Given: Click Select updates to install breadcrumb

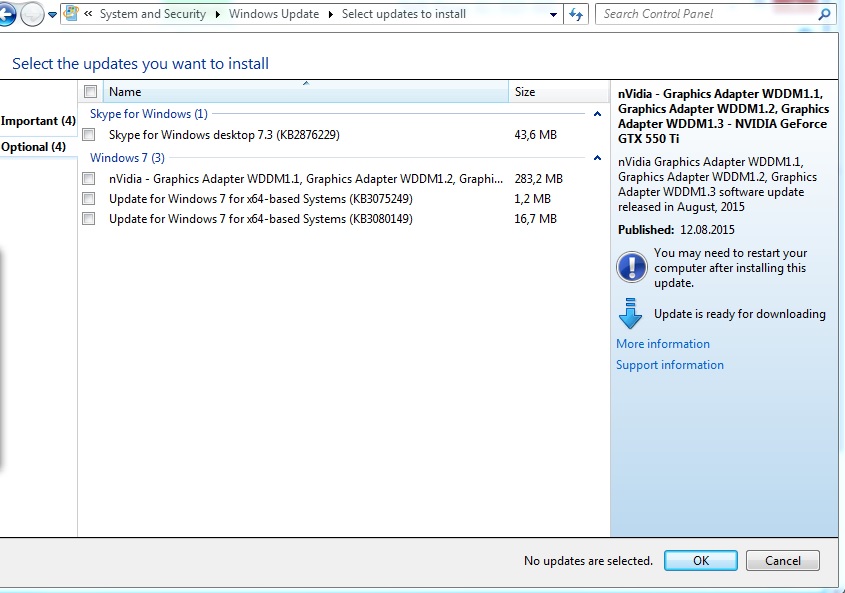Looking at the screenshot, I should tap(404, 14).
